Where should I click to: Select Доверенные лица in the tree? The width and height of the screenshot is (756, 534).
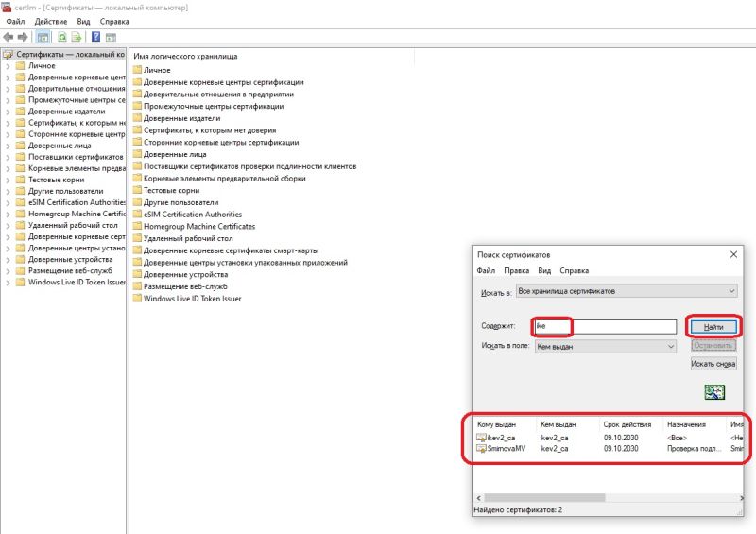click(60, 146)
